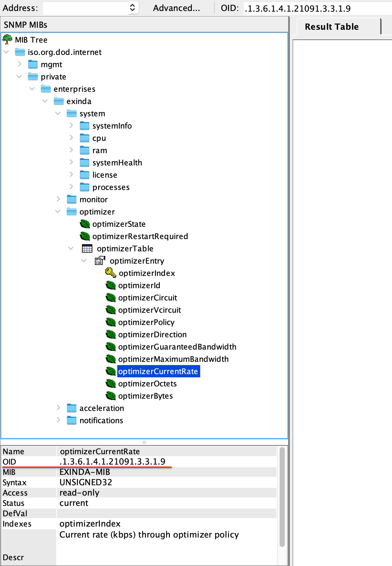
Task: Click the iso.org.dod.internet folder icon
Action: [x=20, y=52]
